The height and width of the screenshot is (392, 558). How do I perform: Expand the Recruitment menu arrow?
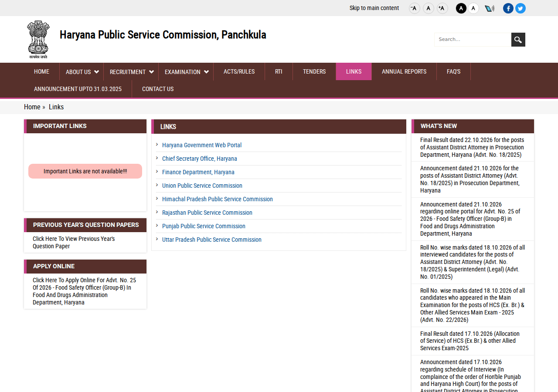click(151, 72)
